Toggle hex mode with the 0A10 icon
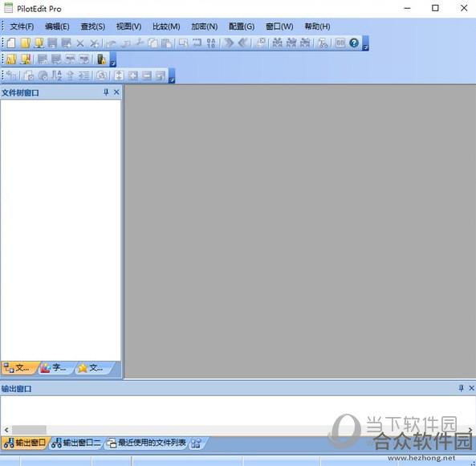The width and height of the screenshot is (476, 466). click(210, 43)
